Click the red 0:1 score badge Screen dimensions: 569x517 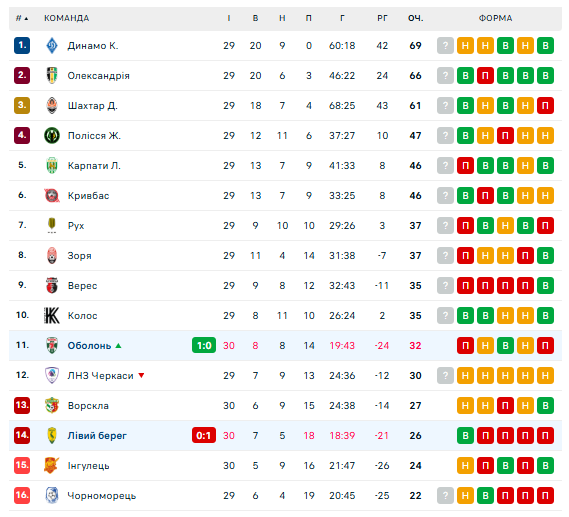(x=204, y=435)
